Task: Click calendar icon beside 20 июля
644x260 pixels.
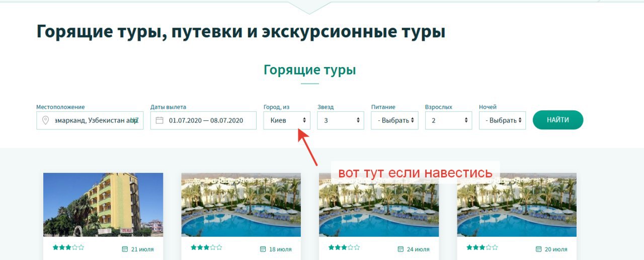Action: click(538, 249)
